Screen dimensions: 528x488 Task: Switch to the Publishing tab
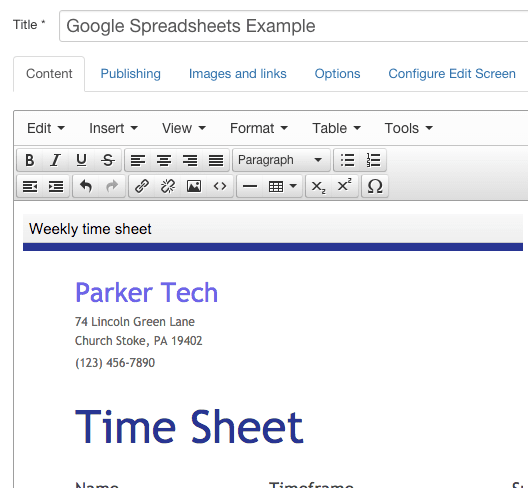pos(131,74)
